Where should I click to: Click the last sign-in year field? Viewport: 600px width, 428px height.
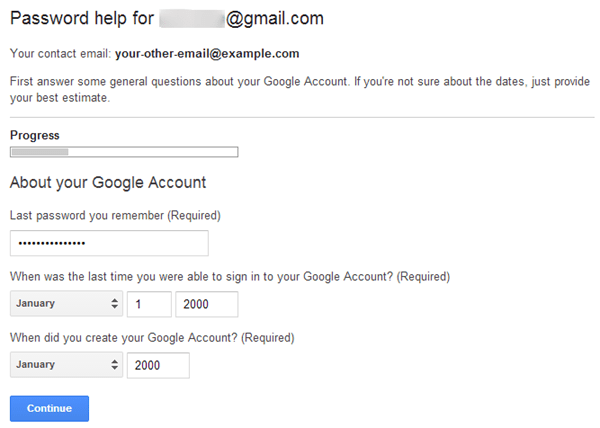pos(207,304)
